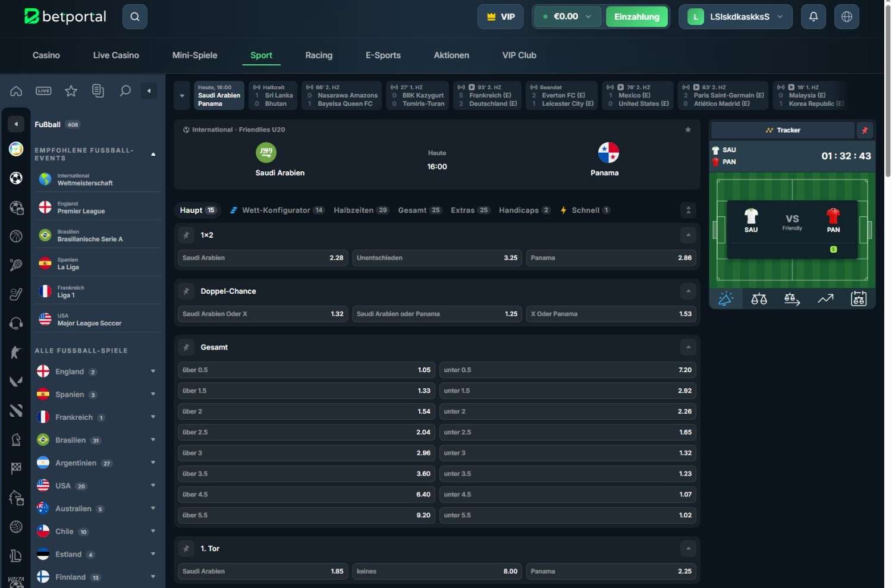Switch to Wett-Konfigurator tab
Screen dimensions: 892x588
(277, 210)
